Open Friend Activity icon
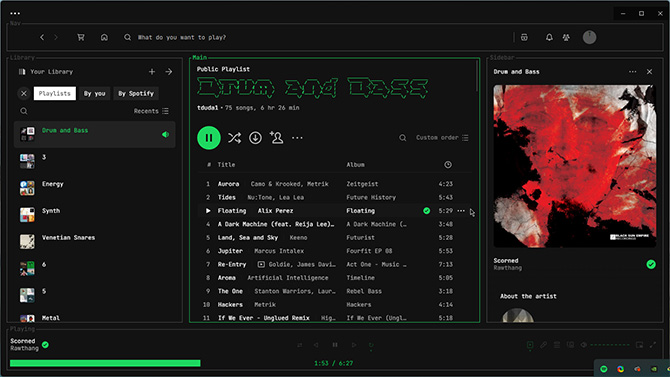Viewport: 670px width, 377px height. pos(566,38)
